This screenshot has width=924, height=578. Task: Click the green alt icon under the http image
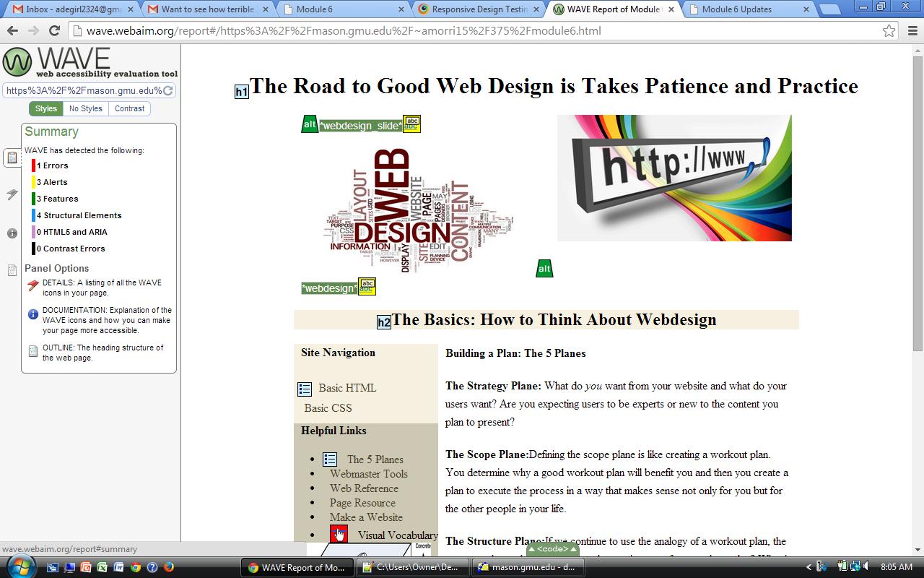pos(544,268)
